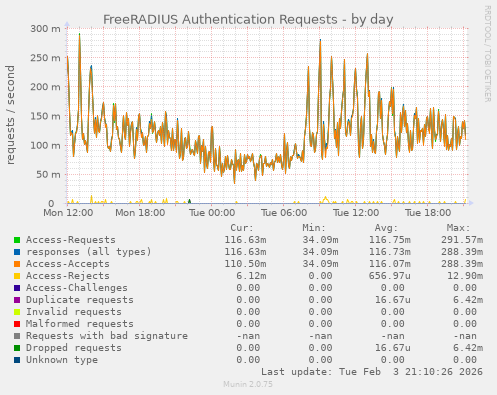
Task: Click the purple Duplicate requests swatch
Action: (x=17, y=300)
